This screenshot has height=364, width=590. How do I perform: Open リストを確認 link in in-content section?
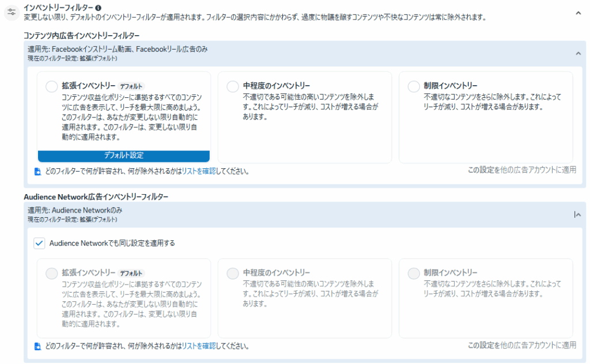[x=199, y=172]
